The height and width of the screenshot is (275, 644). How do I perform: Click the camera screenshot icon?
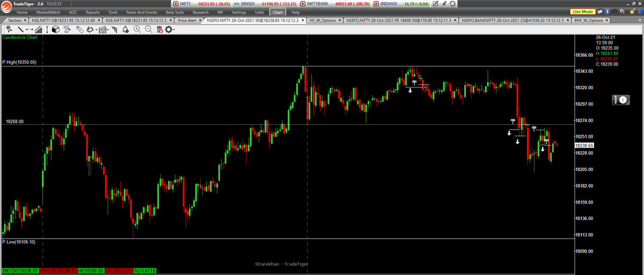coord(614,11)
